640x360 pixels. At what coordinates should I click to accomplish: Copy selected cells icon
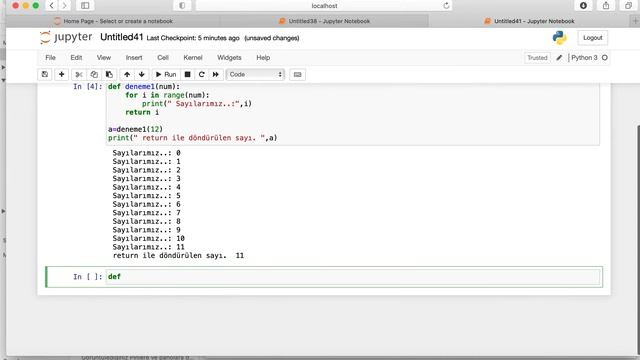(x=94, y=74)
